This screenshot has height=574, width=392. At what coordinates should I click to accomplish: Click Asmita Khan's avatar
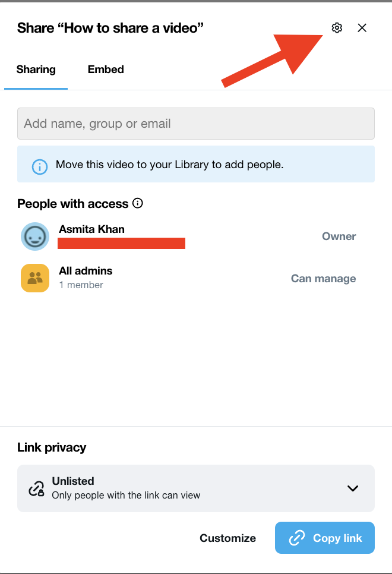tap(35, 236)
